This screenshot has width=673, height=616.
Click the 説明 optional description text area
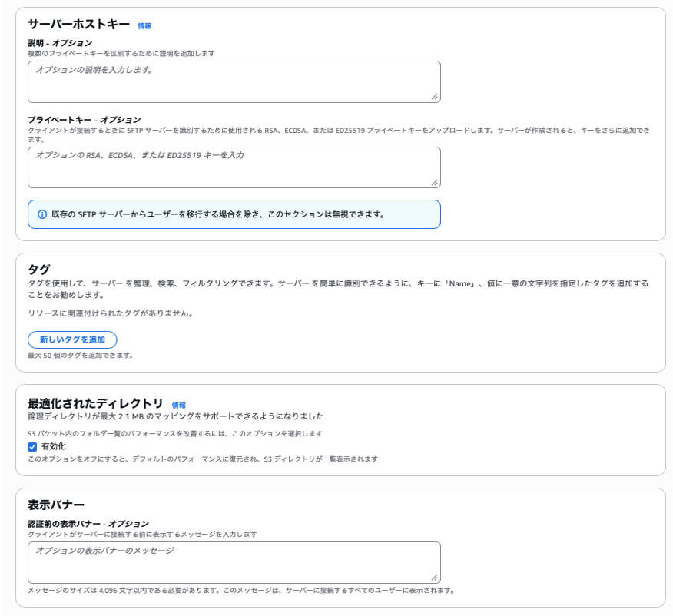tap(234, 81)
